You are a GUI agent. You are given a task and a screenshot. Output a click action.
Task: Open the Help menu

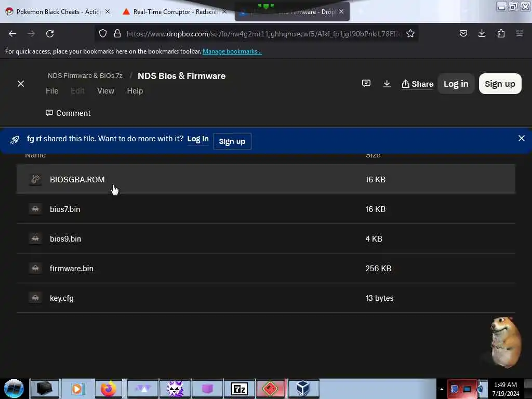click(135, 91)
